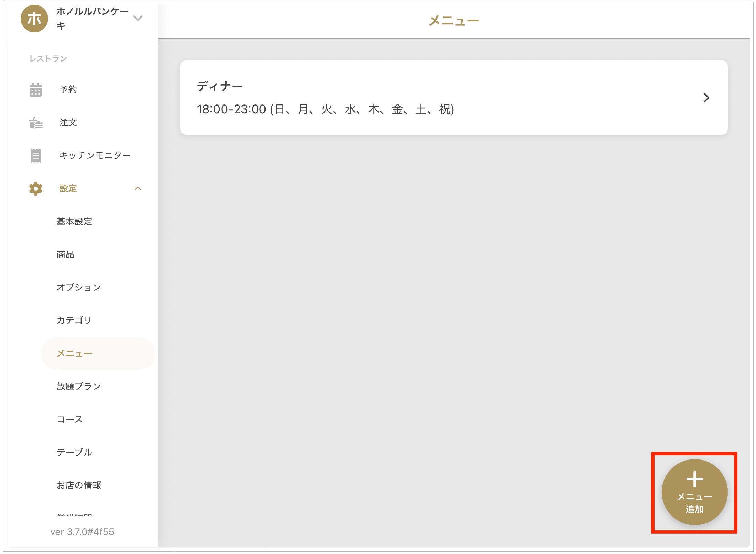Open ディナー menu details arrow
756x554 pixels.
pyautogui.click(x=706, y=98)
